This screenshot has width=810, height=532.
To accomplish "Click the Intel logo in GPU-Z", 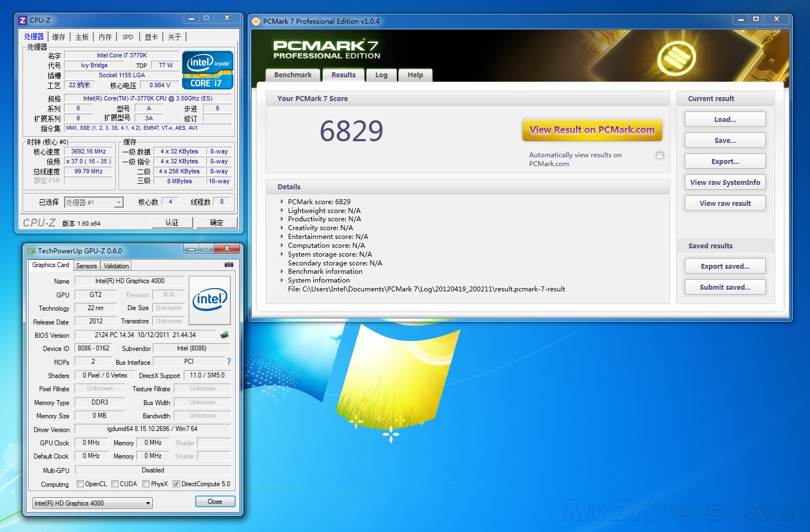I will [210, 300].
